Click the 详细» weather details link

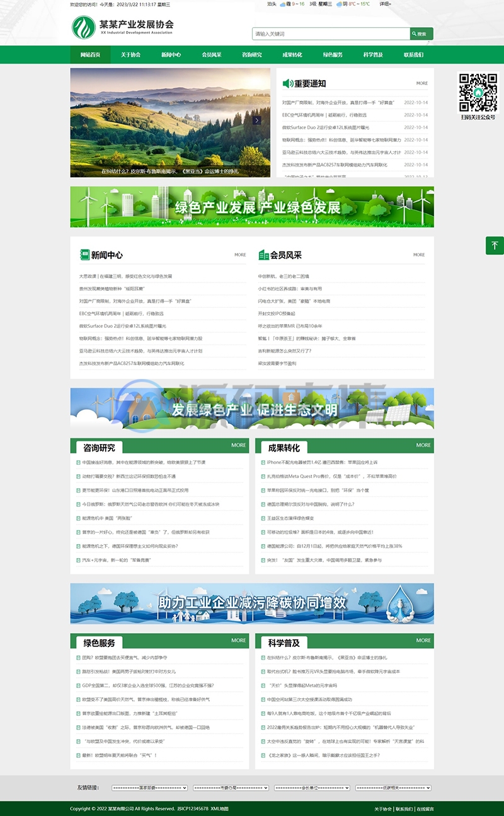(x=385, y=4)
